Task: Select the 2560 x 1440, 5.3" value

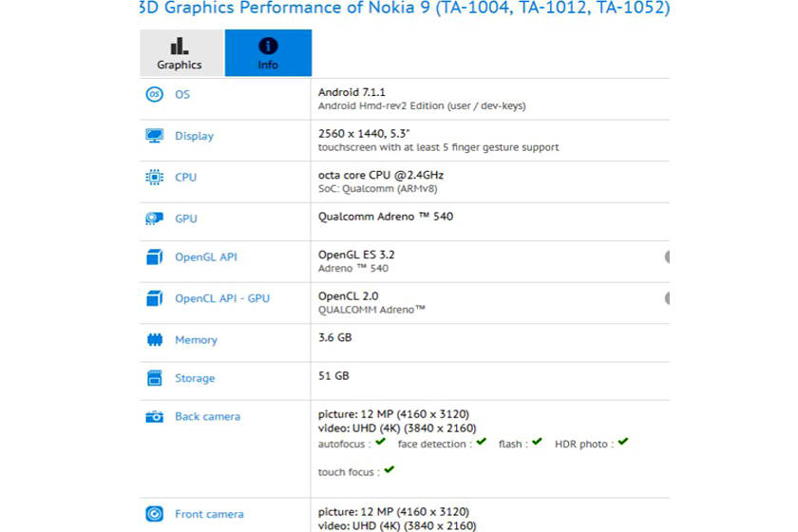Action: click(x=364, y=133)
